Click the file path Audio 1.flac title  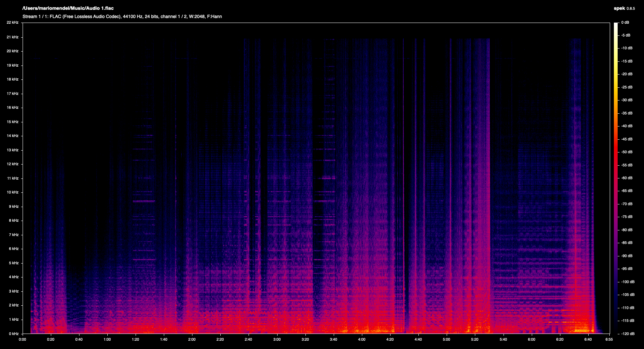(68, 8)
